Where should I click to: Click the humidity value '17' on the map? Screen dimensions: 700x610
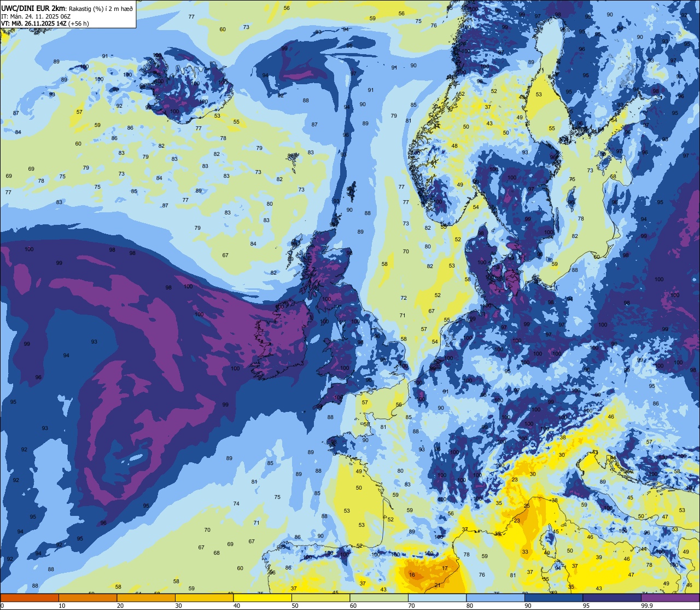pos(445,568)
